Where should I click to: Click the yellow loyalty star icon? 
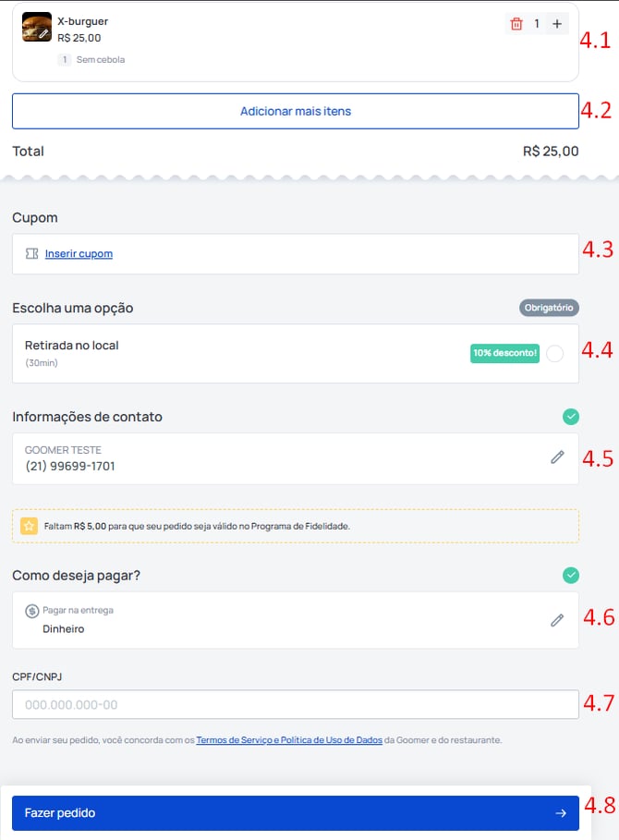[x=30, y=526]
